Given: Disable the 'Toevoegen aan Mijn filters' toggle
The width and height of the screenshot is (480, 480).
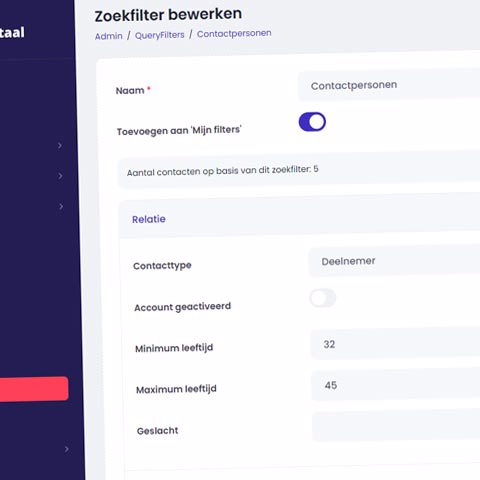Looking at the screenshot, I should click(312, 122).
